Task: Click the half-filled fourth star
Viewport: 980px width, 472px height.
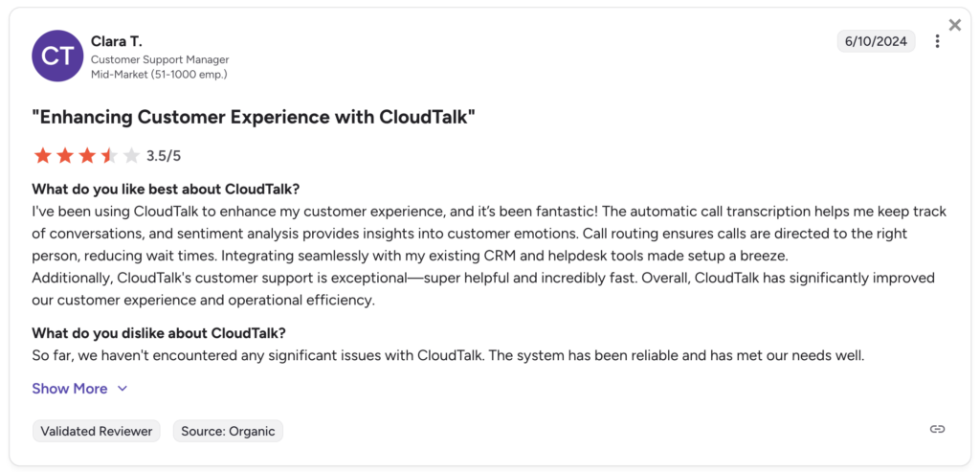Action: coord(109,155)
